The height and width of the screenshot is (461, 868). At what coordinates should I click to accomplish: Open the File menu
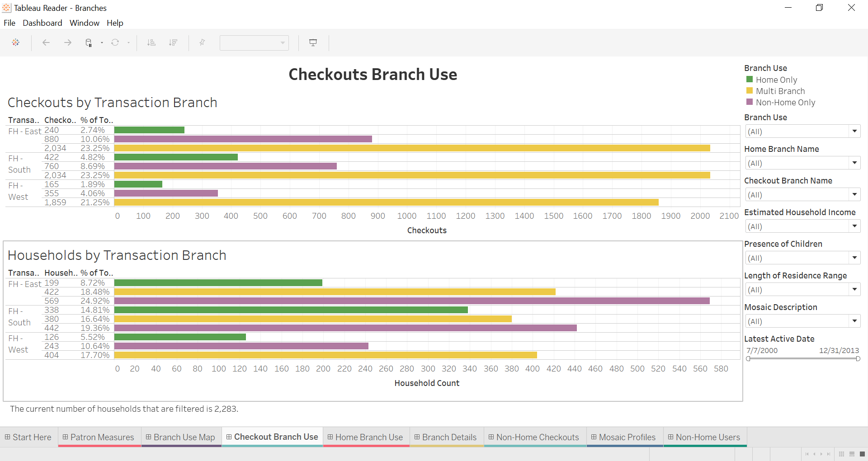coord(9,23)
